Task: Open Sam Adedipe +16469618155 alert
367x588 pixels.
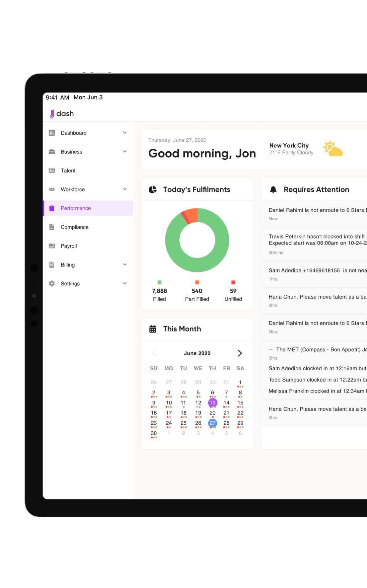Action: click(314, 274)
